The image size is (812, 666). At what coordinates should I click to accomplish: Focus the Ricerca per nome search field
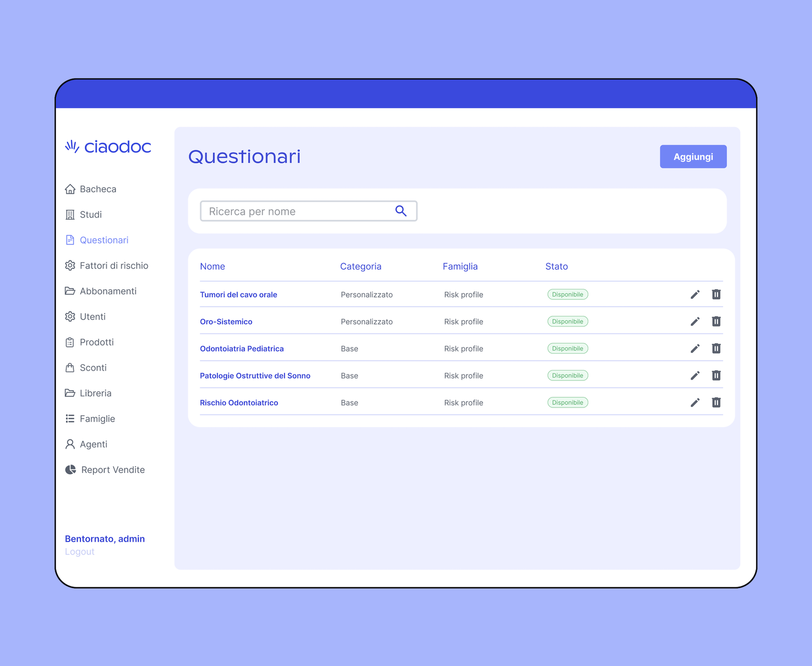click(297, 211)
